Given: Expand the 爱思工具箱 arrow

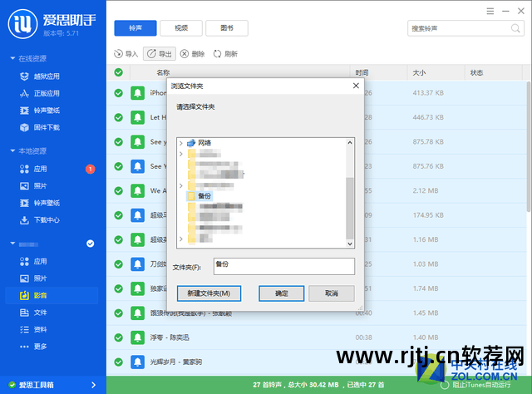Looking at the screenshot, I should (94, 385).
